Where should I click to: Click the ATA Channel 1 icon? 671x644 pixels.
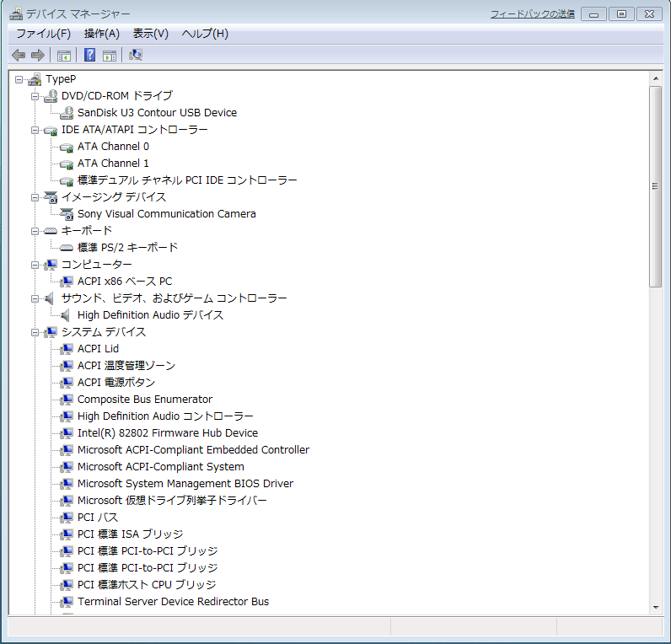pos(67,164)
